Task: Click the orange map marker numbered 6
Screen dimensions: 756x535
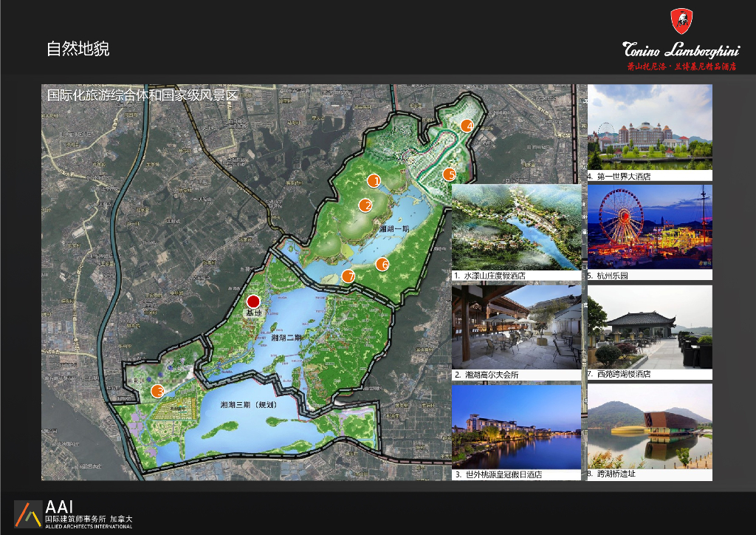Action: [382, 264]
